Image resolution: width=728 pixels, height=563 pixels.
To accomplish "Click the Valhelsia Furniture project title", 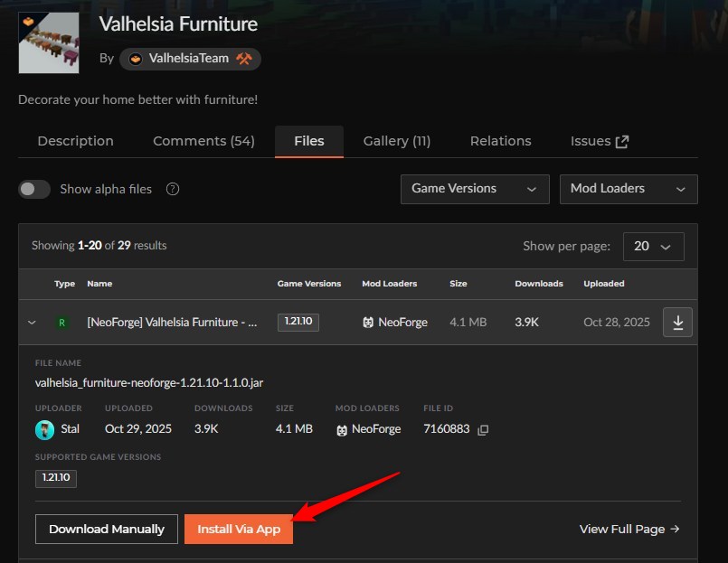I will [178, 24].
